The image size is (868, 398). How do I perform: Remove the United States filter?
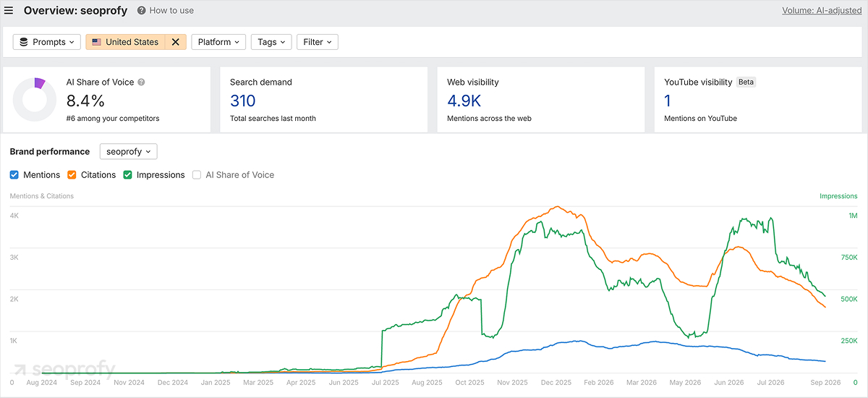(176, 42)
